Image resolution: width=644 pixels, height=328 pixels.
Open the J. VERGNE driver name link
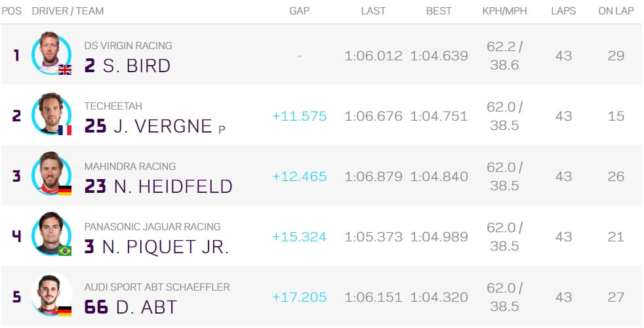[x=163, y=126]
